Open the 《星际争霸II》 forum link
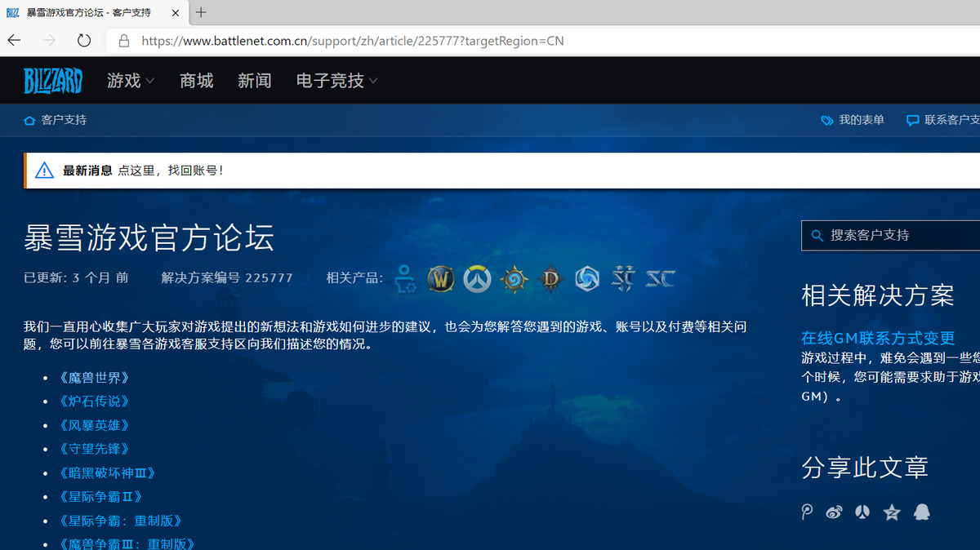The image size is (980, 550). (101, 496)
